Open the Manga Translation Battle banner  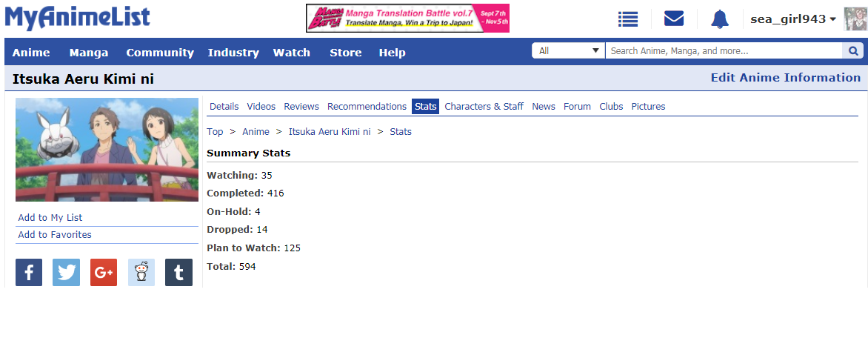[407, 19]
